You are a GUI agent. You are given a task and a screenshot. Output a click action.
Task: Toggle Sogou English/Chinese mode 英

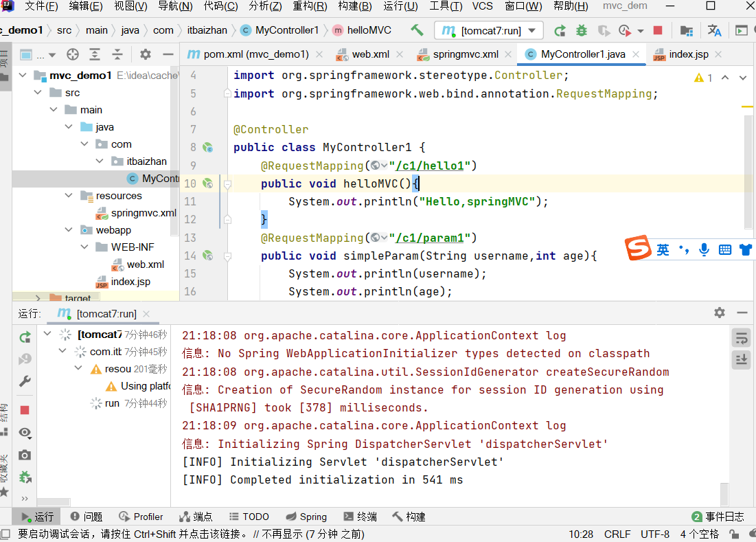[x=663, y=250]
